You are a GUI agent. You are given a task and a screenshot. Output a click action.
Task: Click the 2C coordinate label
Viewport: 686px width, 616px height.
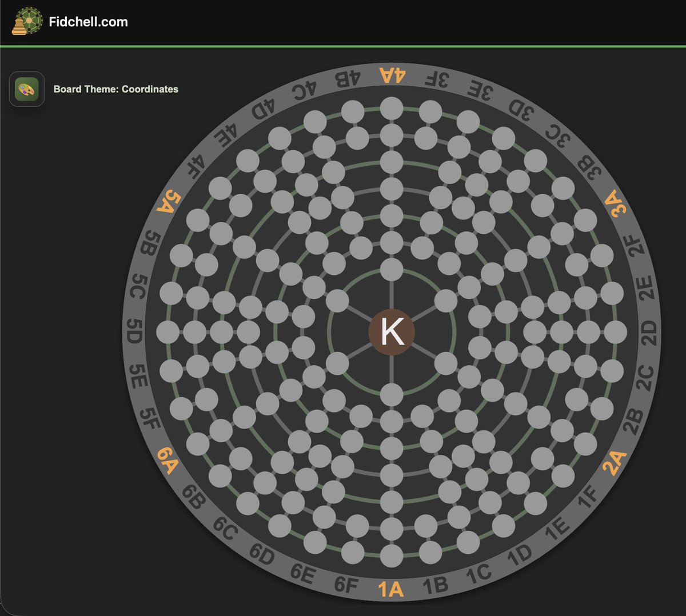click(645, 378)
